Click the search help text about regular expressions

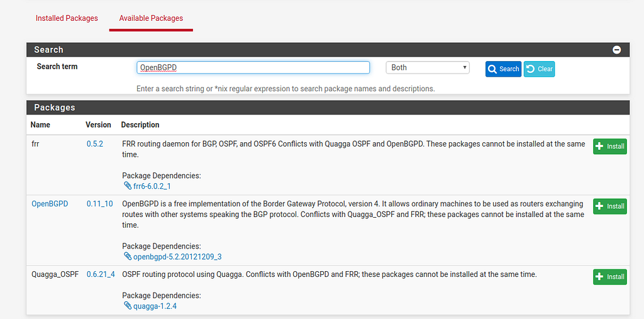click(286, 88)
